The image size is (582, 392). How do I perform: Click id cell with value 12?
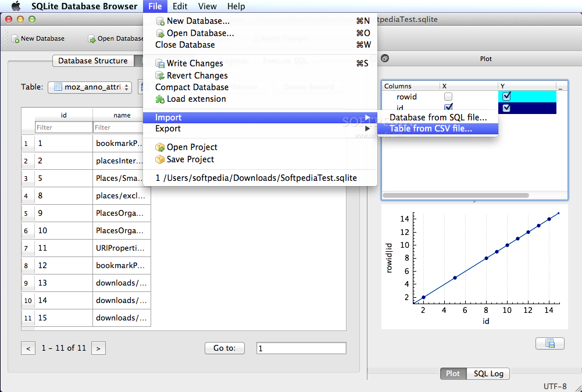63,265
